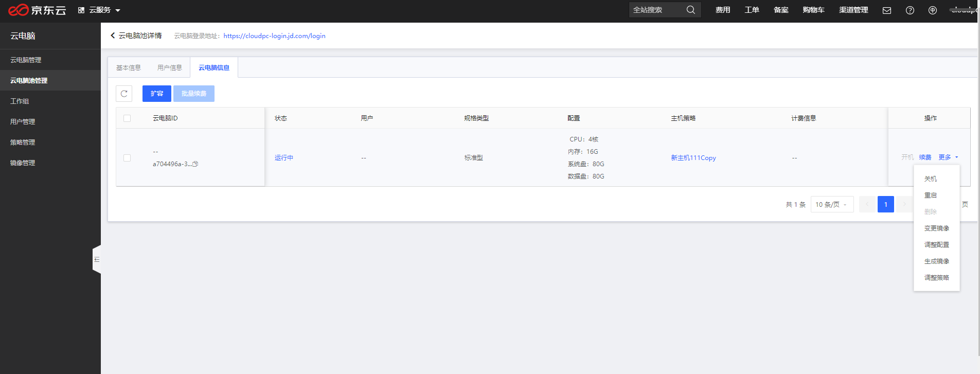This screenshot has height=374, width=980.
Task: Toggle the 更多 more actions dropdown
Action: point(948,157)
